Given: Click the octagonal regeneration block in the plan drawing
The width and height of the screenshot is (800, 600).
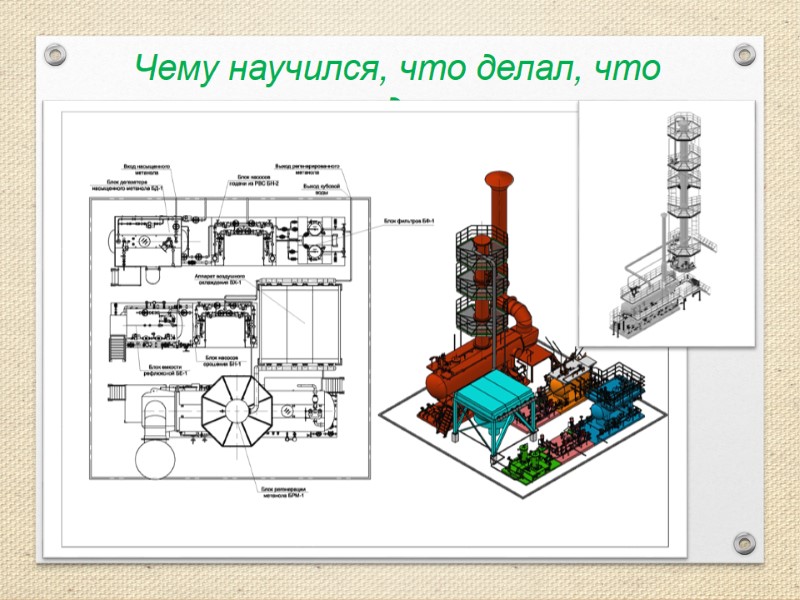Looking at the screenshot, I should (x=237, y=411).
